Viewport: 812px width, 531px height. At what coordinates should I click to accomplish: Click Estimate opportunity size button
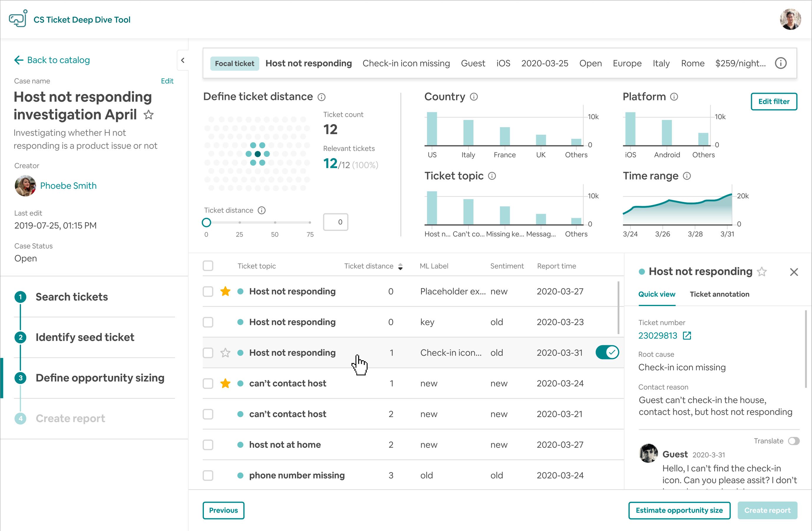click(679, 510)
